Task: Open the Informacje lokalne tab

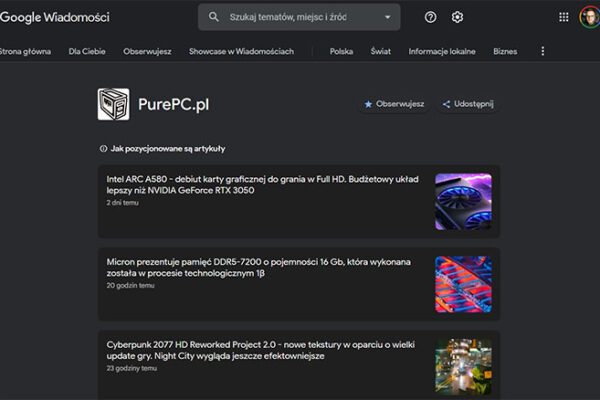Action: (442, 51)
